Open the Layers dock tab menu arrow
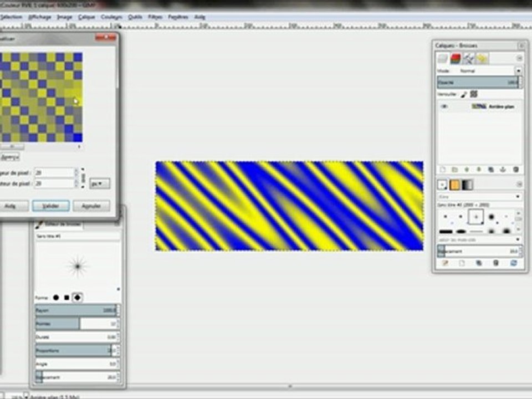Viewport: 532px width, 399px height. point(519,58)
